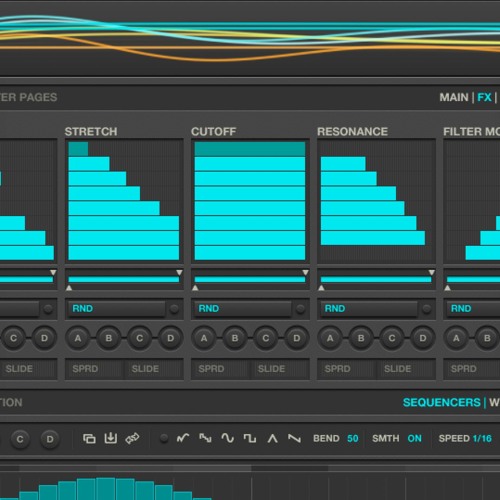
Task: Open the Cutoff RND mode field
Action: click(243, 309)
